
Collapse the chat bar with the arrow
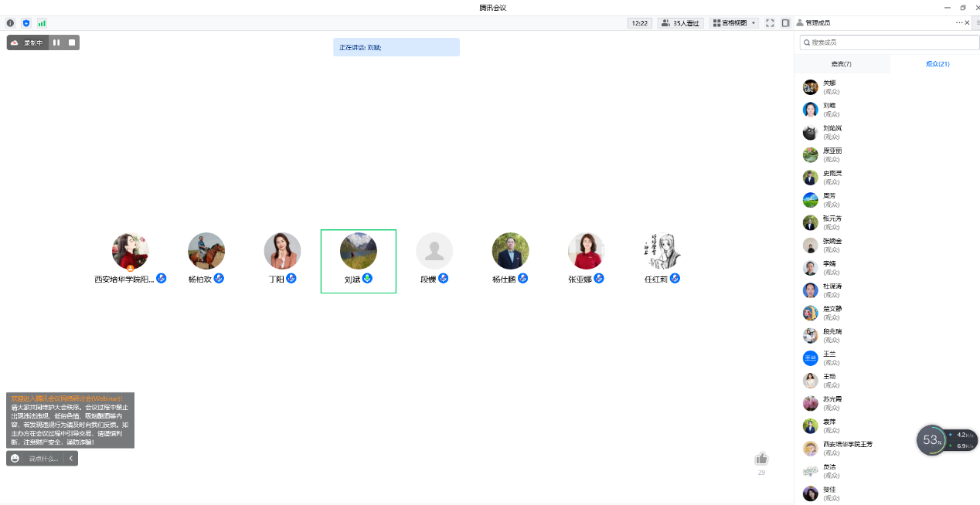(x=71, y=459)
